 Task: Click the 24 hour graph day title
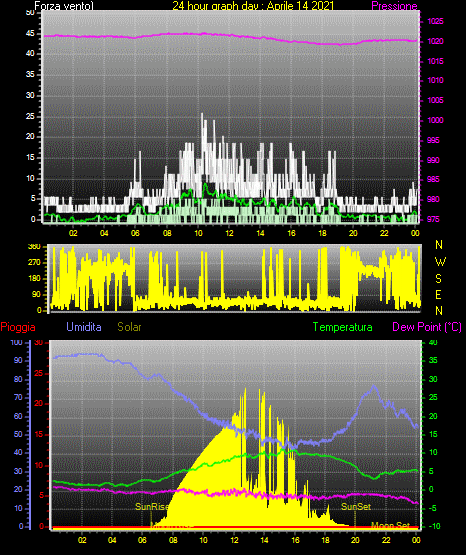(x=253, y=6)
